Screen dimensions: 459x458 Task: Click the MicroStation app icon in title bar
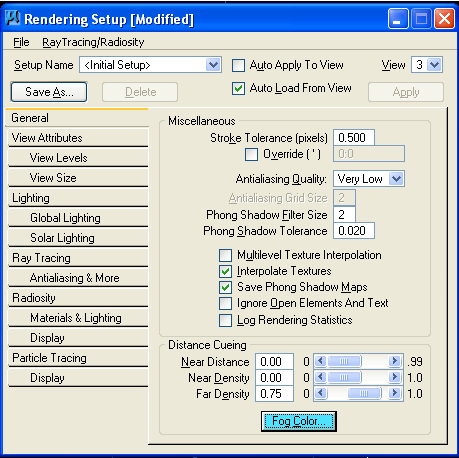[x=13, y=18]
